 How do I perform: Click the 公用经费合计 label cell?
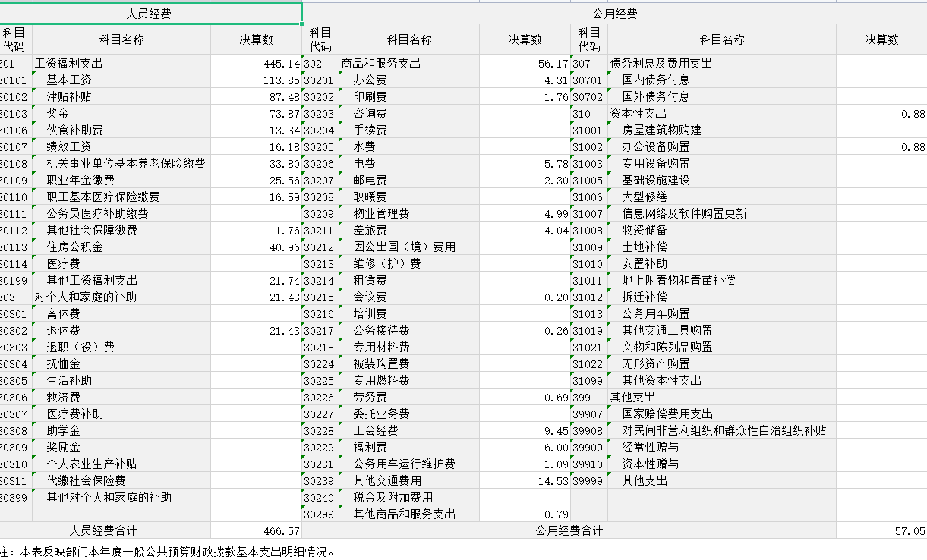tap(569, 530)
